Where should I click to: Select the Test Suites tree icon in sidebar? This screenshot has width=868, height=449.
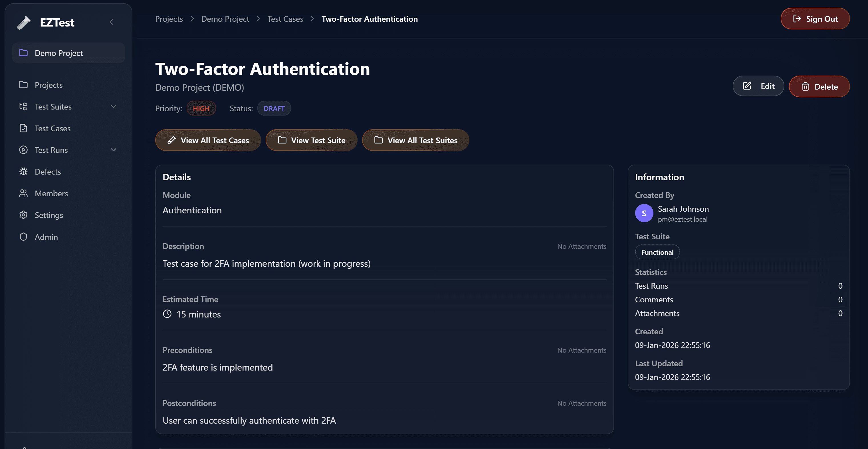coord(23,106)
